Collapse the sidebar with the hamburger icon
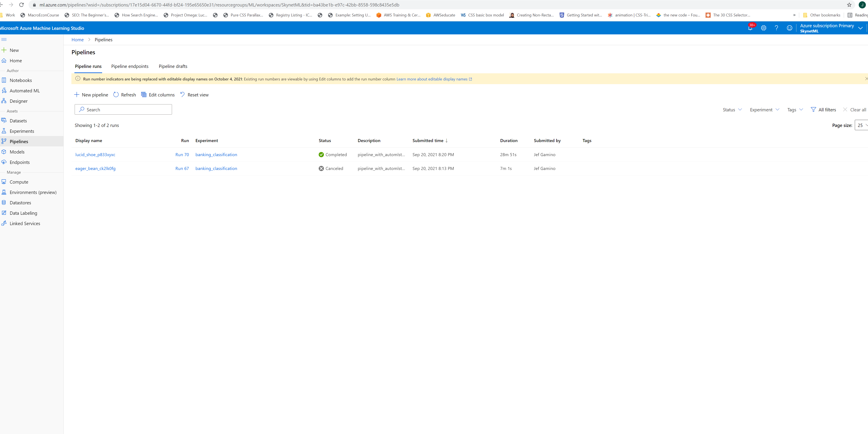 [x=4, y=39]
